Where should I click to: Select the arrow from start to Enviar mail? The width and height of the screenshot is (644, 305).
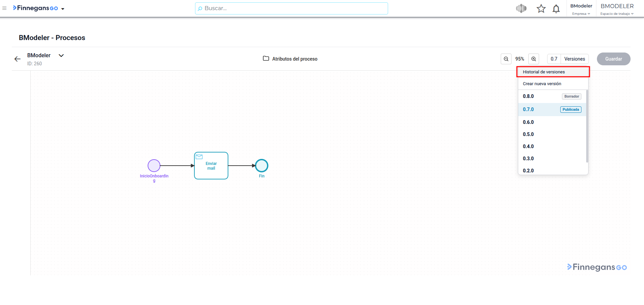coord(177,166)
